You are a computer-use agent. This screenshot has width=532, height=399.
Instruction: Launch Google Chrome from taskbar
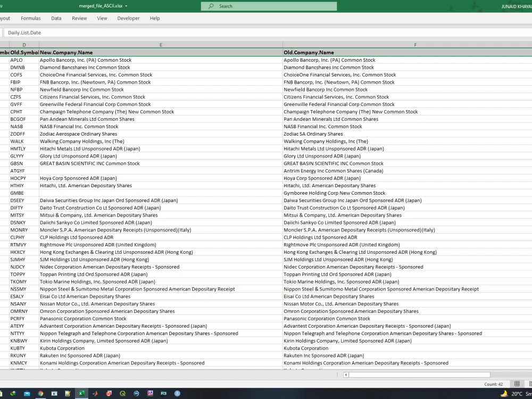(40, 394)
